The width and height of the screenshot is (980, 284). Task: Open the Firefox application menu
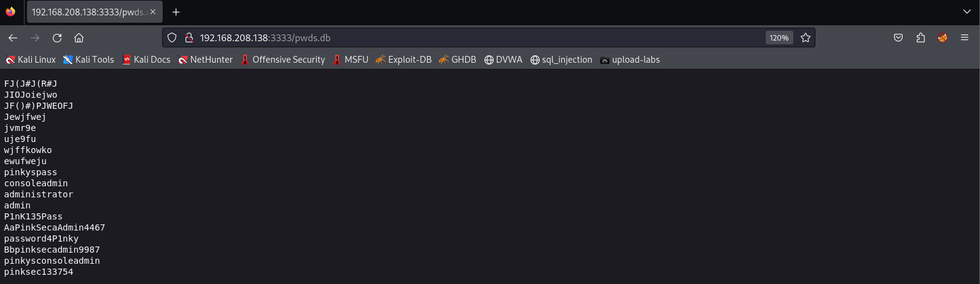click(965, 38)
